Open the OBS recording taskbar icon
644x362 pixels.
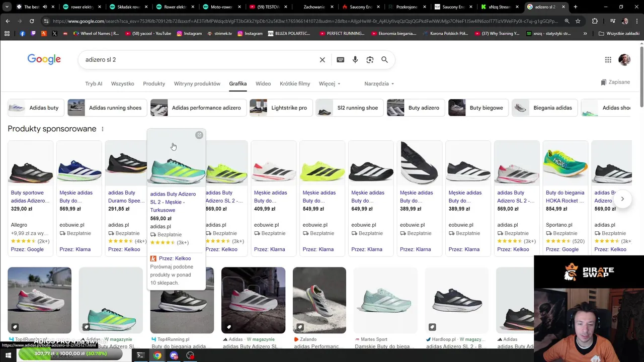[x=190, y=355]
